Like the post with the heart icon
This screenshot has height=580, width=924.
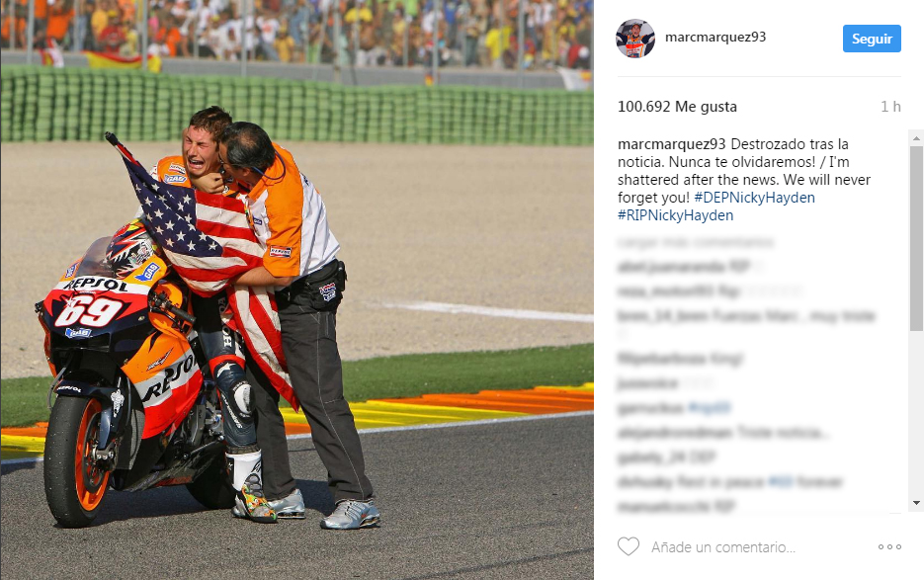(x=629, y=546)
